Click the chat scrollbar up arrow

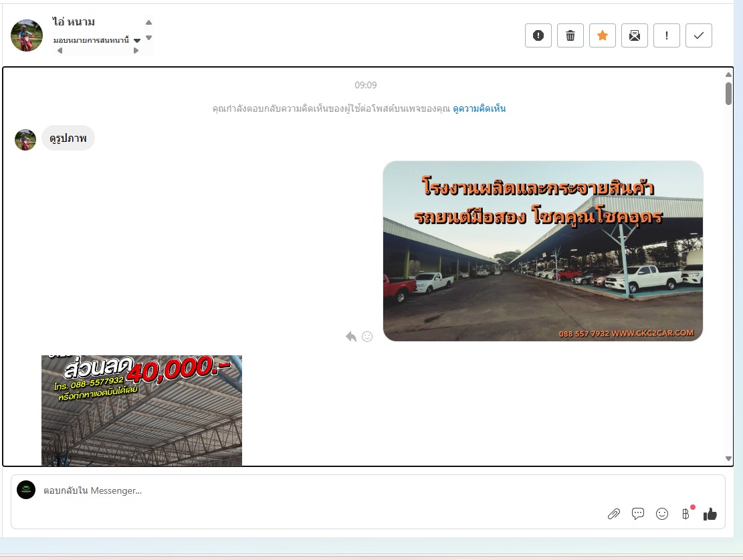728,74
